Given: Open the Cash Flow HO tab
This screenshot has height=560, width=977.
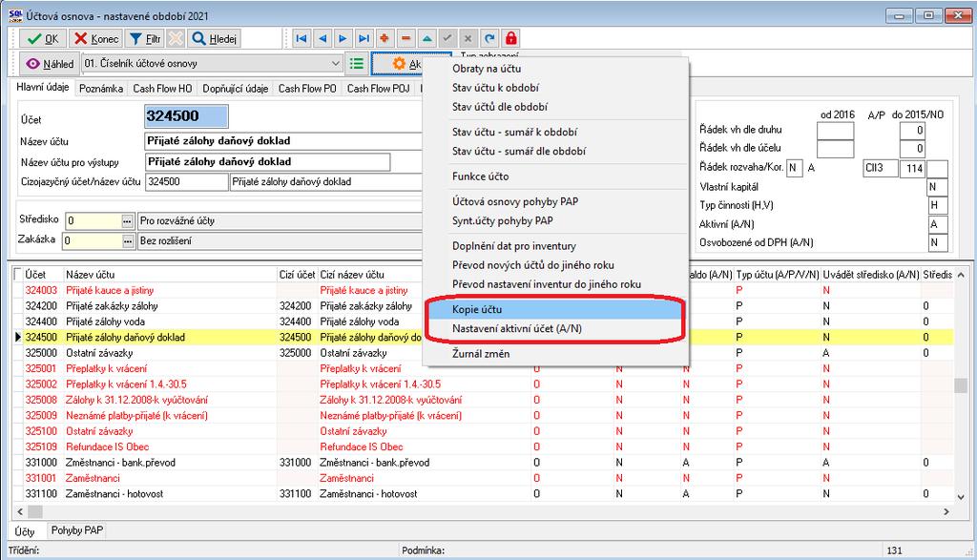Looking at the screenshot, I should pos(162,89).
